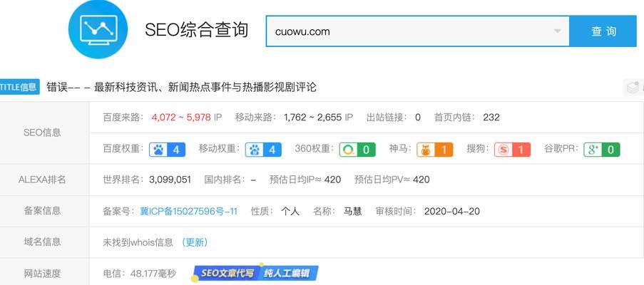This screenshot has width=644, height=285.
Task: Click the (更新) whois update link
Action: 195,242
